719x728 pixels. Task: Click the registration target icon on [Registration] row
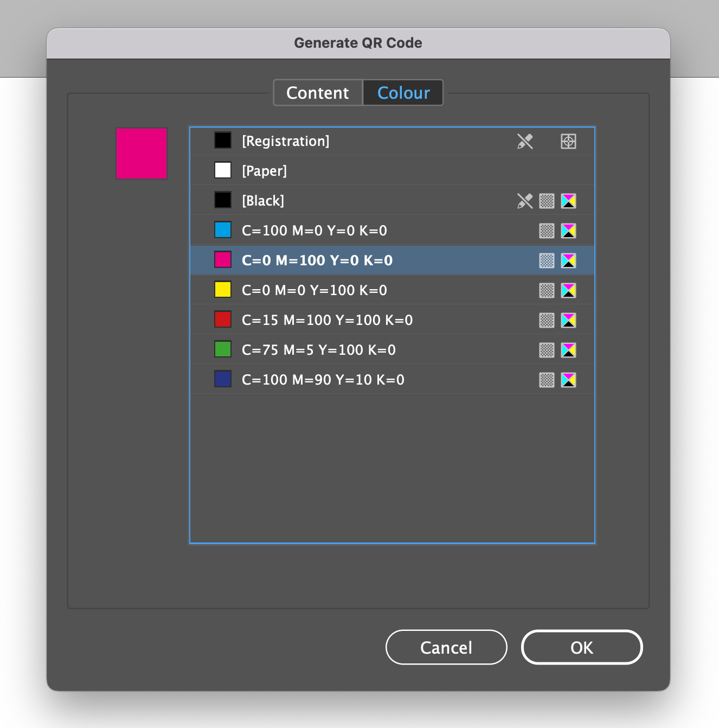(x=568, y=141)
